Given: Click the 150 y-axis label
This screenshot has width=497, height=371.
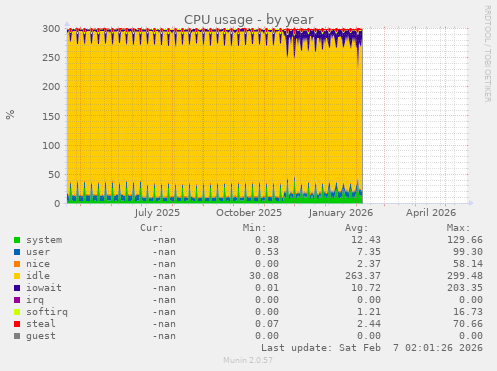Looking at the screenshot, I should [x=51, y=117].
